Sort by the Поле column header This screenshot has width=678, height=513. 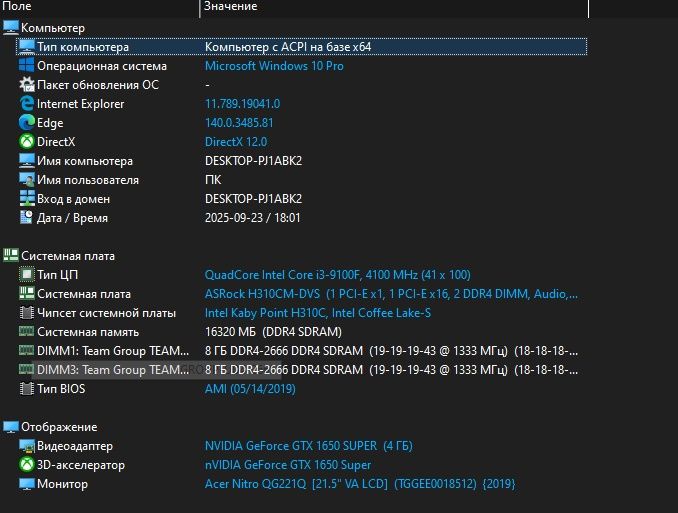100,6
